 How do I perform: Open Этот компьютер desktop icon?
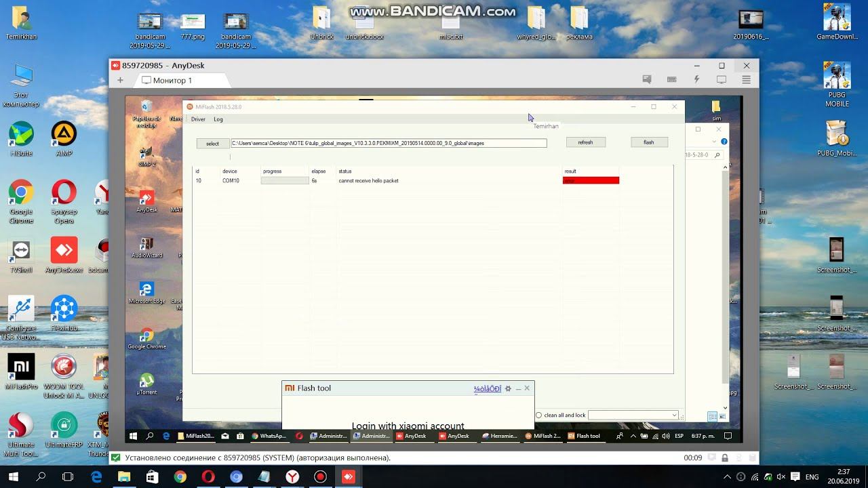[x=21, y=85]
